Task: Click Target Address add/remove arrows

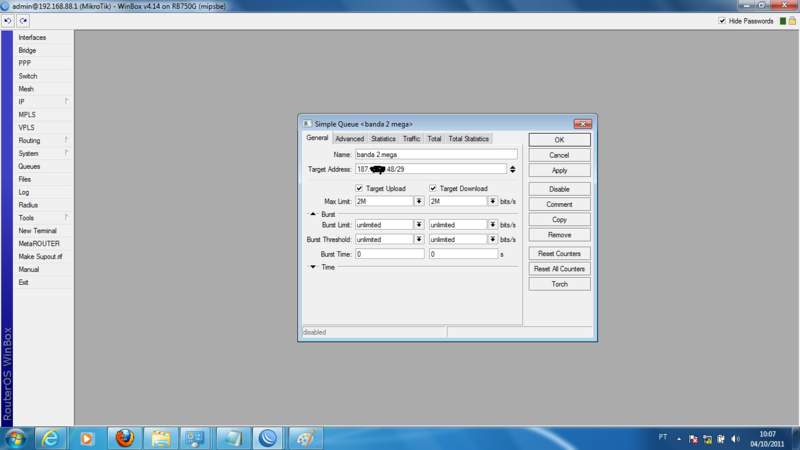Action: coord(512,169)
